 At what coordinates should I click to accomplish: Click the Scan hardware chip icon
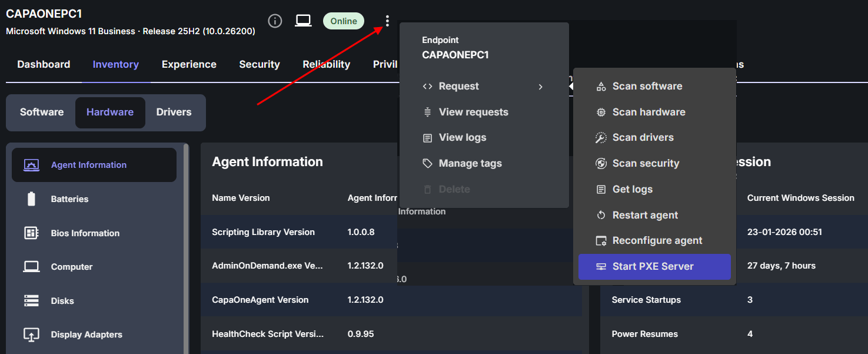601,112
